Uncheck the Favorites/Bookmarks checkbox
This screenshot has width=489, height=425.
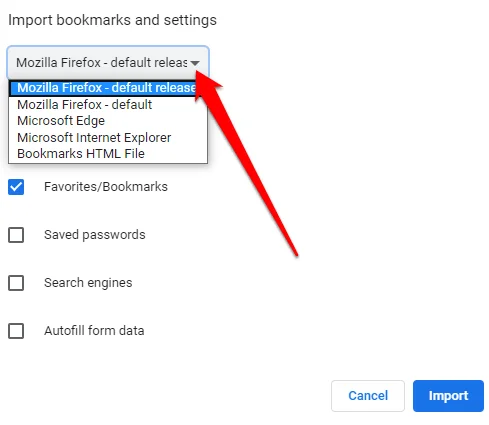coord(16,187)
